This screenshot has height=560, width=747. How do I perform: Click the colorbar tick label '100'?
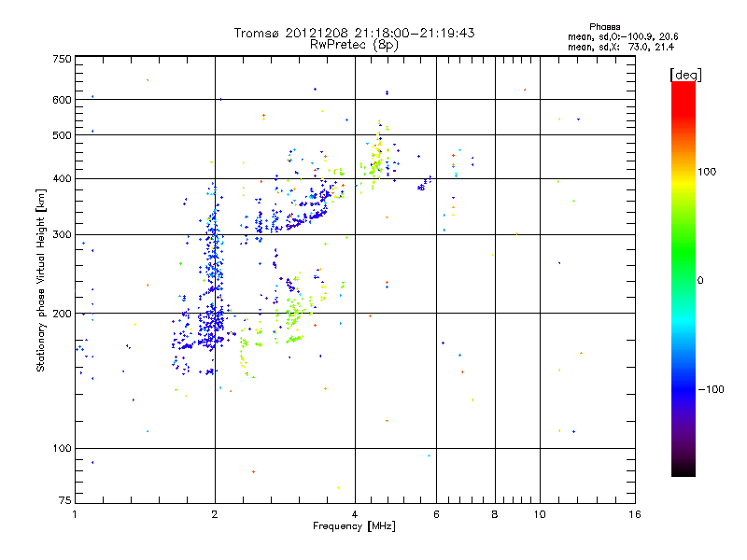coord(707,172)
